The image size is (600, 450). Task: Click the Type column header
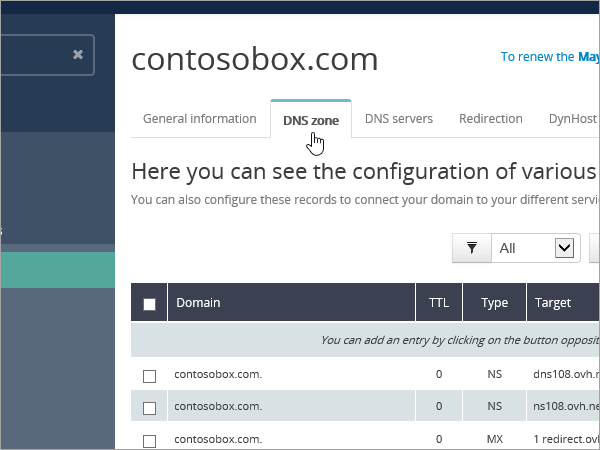(494, 302)
